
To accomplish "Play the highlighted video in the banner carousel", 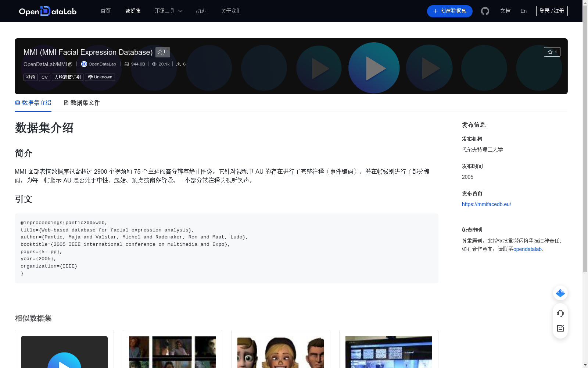I will 374,68.
